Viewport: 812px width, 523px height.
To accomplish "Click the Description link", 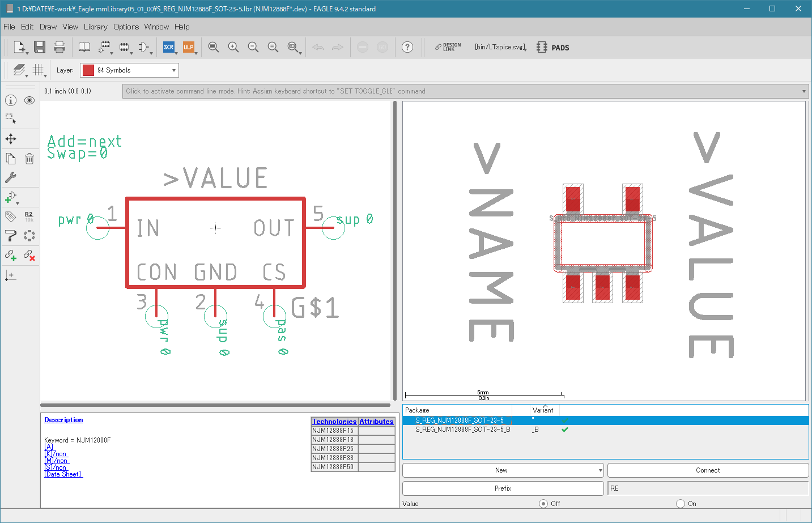I will tap(63, 420).
